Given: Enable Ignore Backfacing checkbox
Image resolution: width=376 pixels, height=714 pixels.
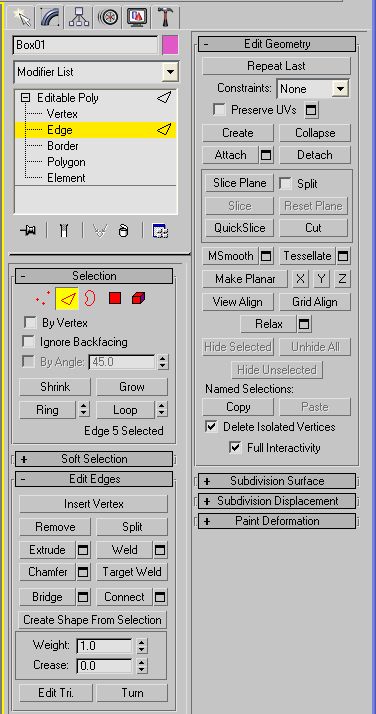Looking at the screenshot, I should pos(29,342).
